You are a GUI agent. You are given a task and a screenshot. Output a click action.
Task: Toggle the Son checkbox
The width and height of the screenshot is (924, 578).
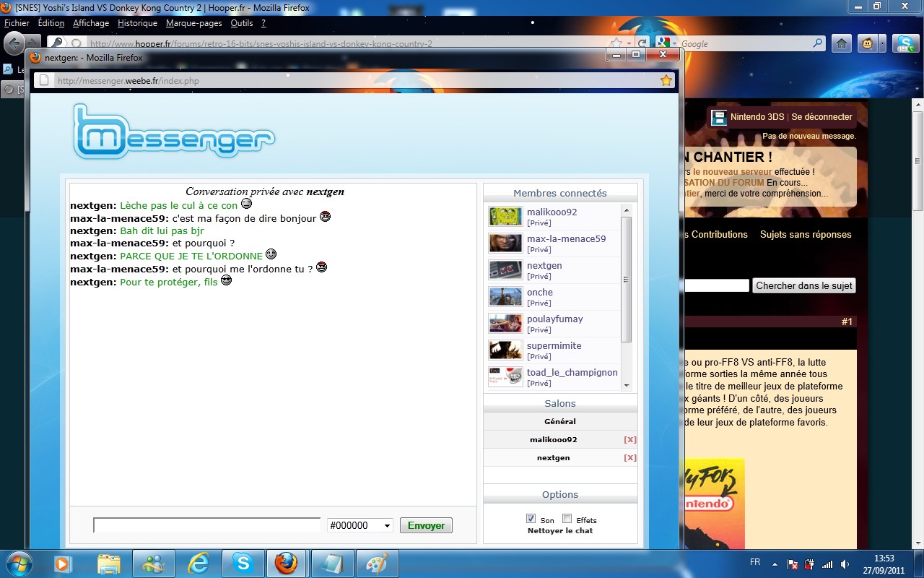pos(531,519)
